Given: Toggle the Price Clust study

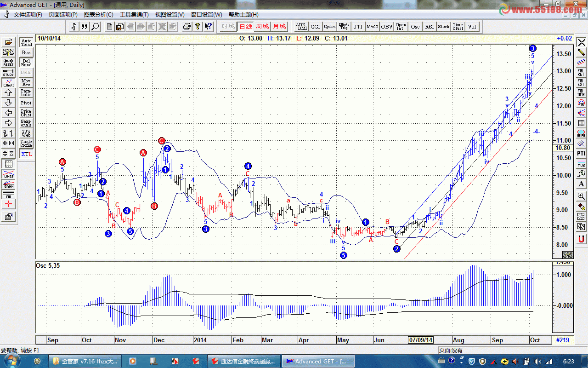Looking at the screenshot, I should coord(26,113).
